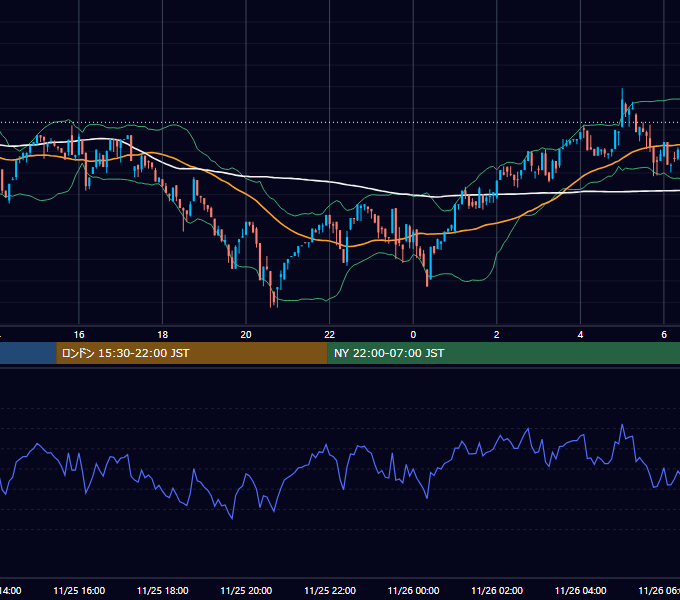Image resolution: width=680 pixels, height=600 pixels.
Task: Select the NY 22:00-07:00 JST session bar
Action: (x=503, y=353)
